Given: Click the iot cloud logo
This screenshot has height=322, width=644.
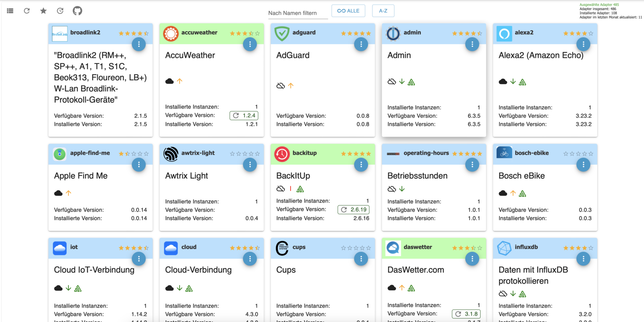Looking at the screenshot, I should tap(60, 248).
